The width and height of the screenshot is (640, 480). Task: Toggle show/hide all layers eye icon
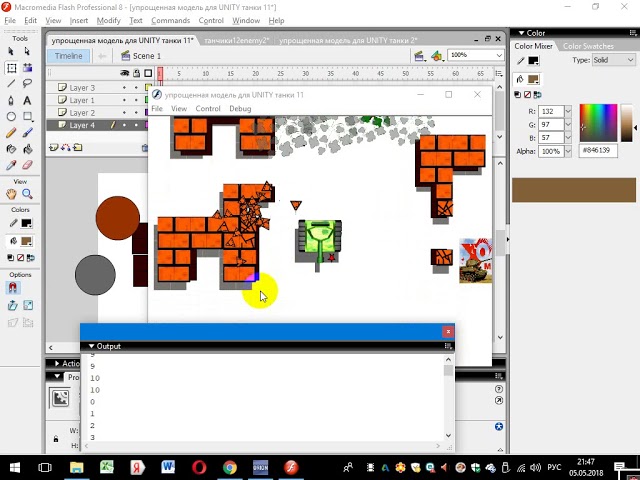pyautogui.click(x=124, y=73)
